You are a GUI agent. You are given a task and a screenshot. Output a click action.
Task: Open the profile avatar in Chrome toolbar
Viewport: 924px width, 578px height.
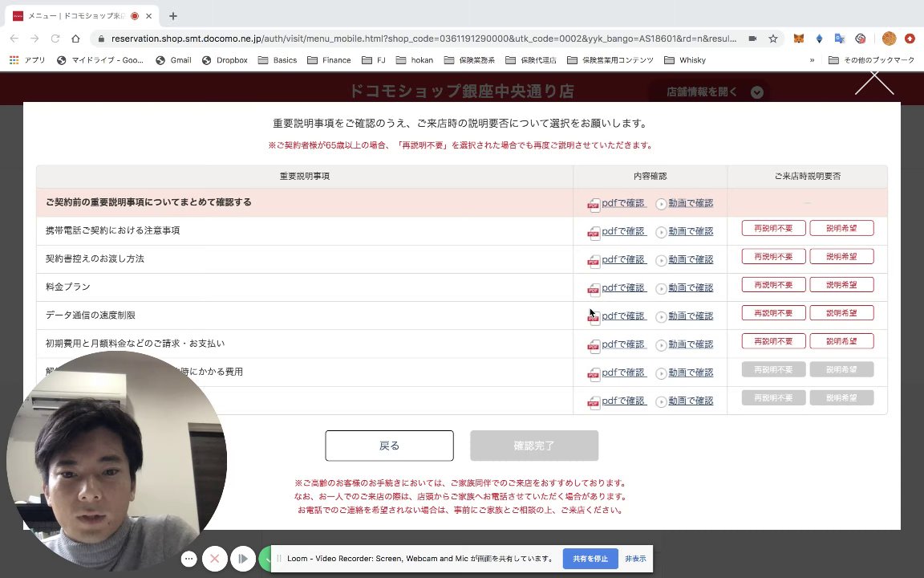890,39
